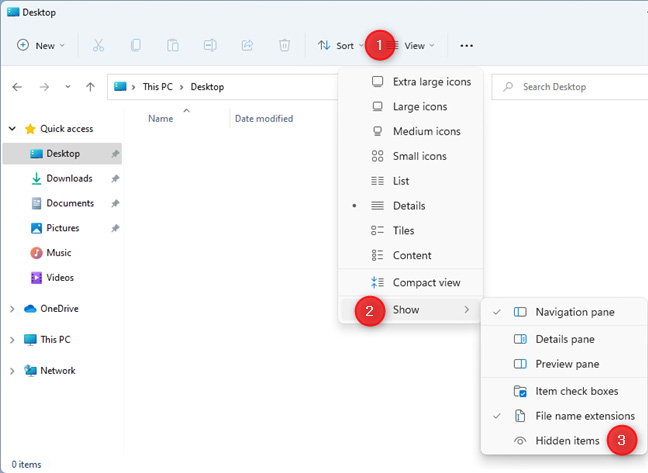Open the New dropdown
The image size is (648, 473).
41,45
